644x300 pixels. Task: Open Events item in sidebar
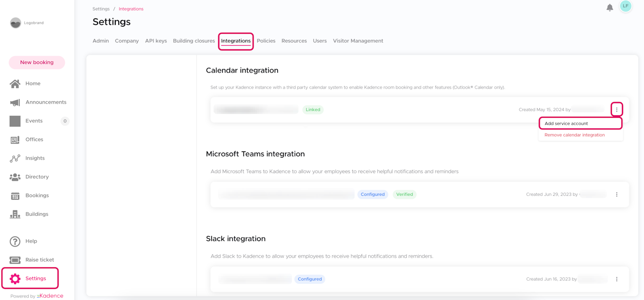click(34, 121)
